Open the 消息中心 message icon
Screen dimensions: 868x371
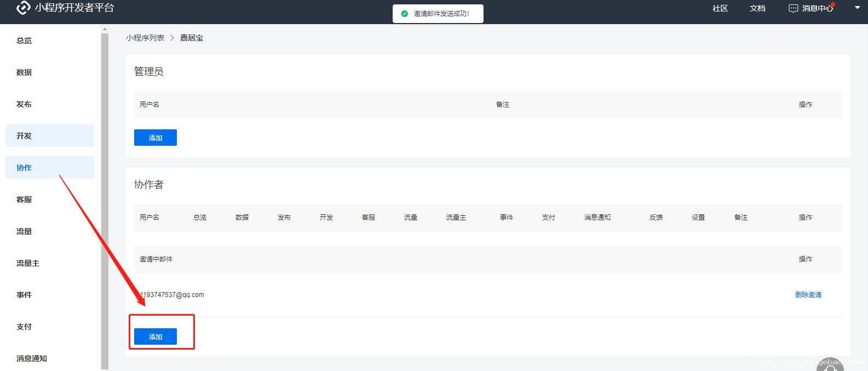coord(793,8)
